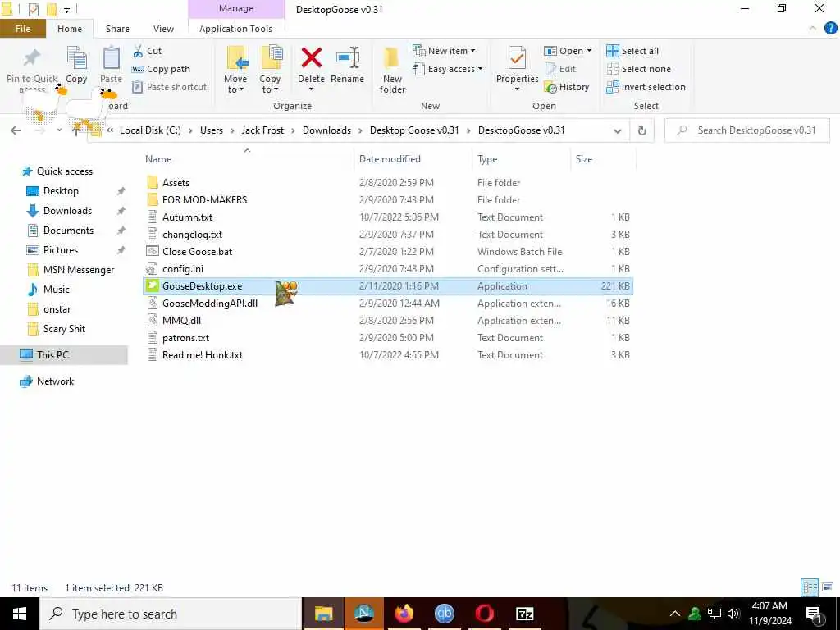Select the Read me! Honk.txt file
840x630 pixels.
coord(203,355)
